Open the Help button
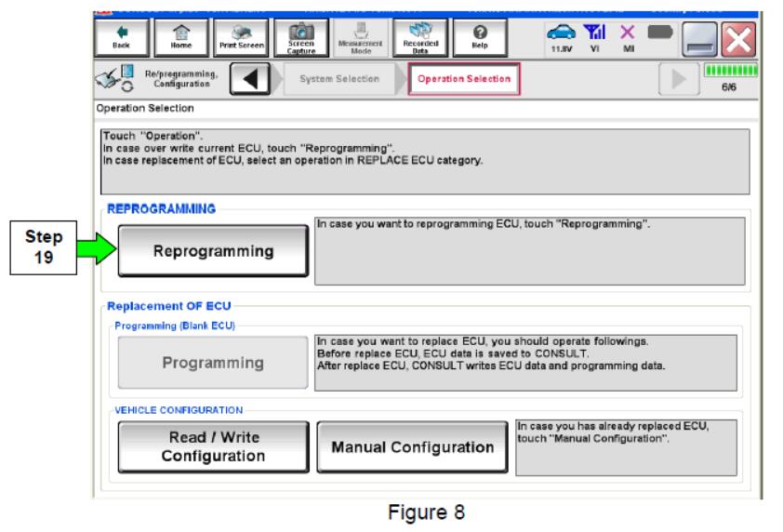The image size is (783, 532). [x=480, y=37]
